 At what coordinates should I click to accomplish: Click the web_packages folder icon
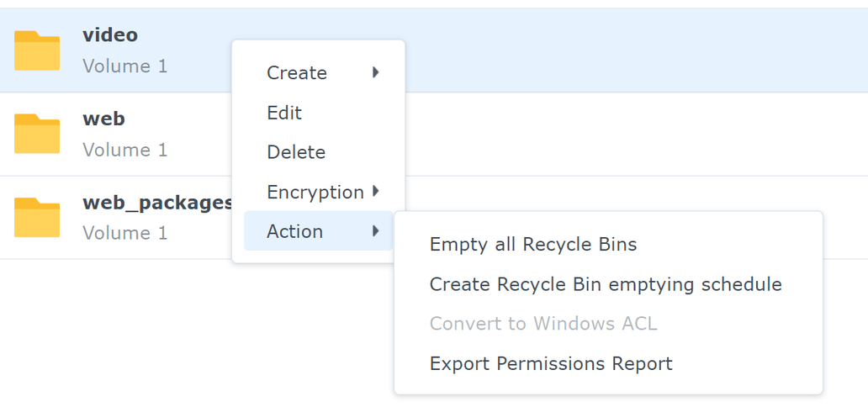point(37,217)
